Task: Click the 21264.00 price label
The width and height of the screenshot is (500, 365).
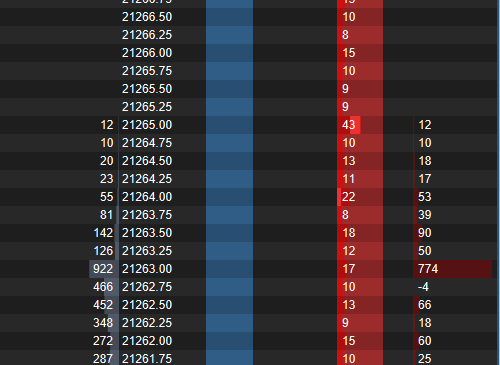Action: 147,197
